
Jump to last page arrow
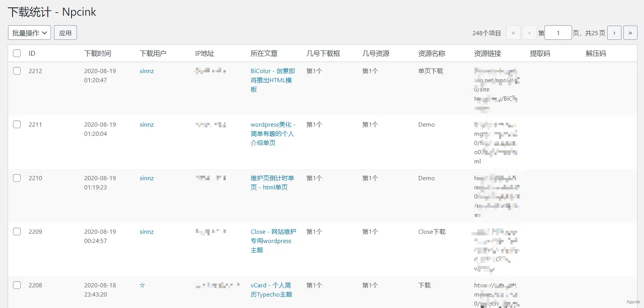pos(630,33)
